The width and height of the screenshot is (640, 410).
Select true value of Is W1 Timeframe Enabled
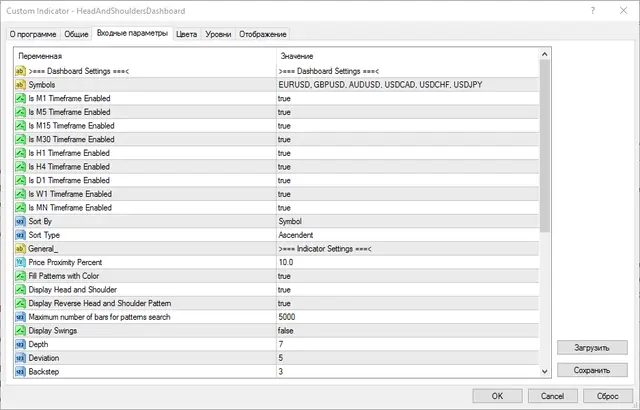click(284, 194)
